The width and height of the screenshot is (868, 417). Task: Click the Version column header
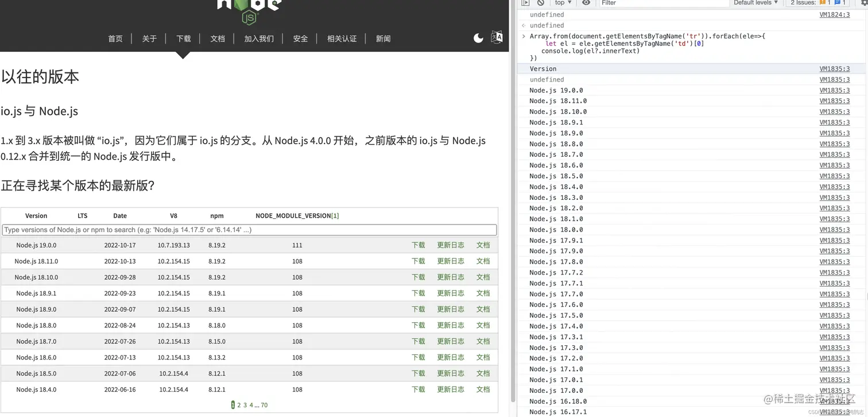pos(36,216)
